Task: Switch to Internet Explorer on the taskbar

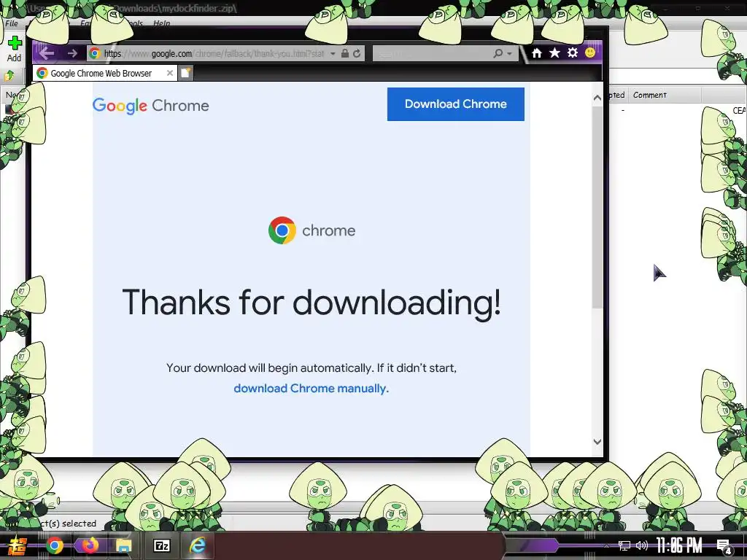Action: click(197, 545)
